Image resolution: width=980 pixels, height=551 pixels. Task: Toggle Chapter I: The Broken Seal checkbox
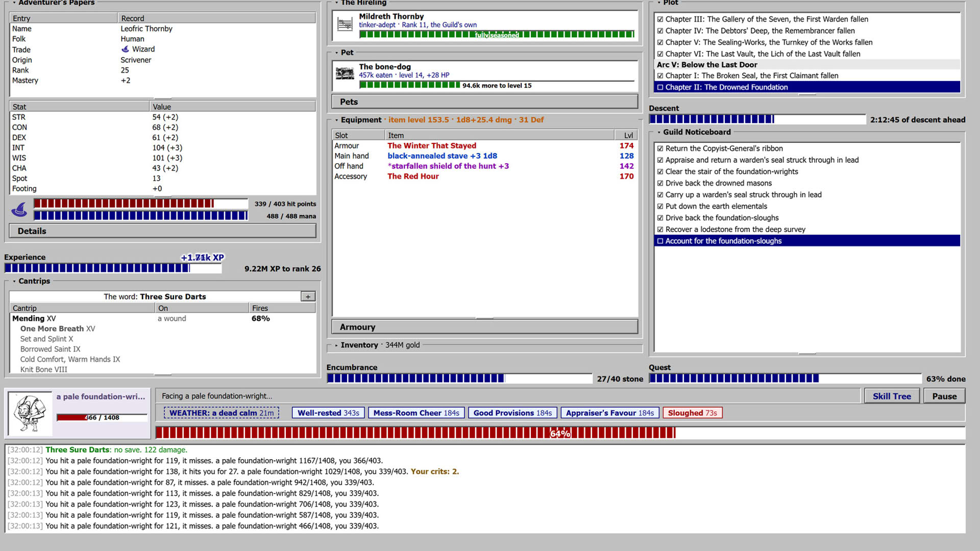pyautogui.click(x=660, y=76)
